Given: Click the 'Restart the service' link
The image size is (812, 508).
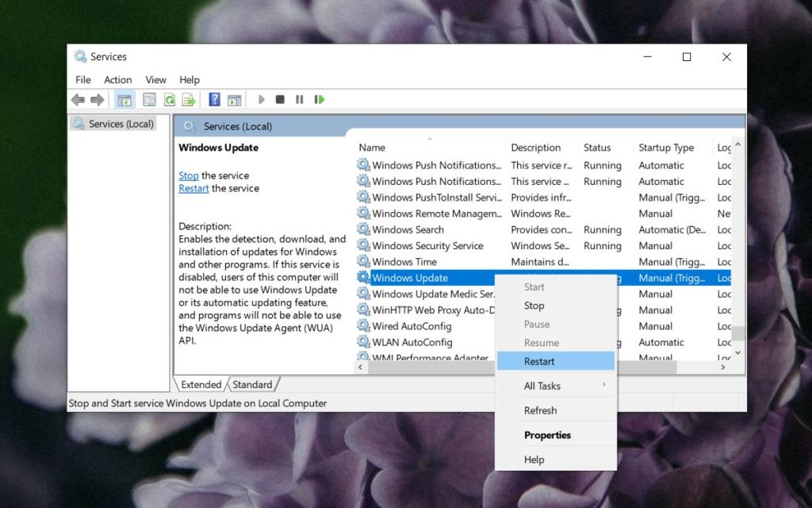Looking at the screenshot, I should coord(193,188).
